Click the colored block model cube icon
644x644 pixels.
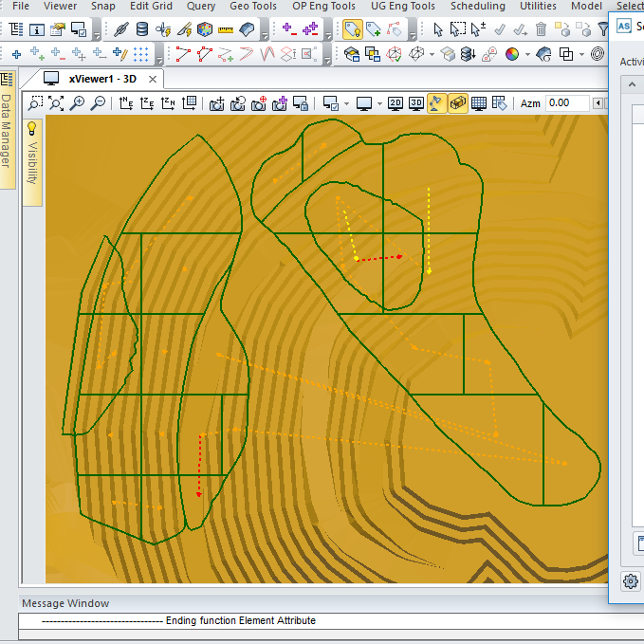pos(205,29)
